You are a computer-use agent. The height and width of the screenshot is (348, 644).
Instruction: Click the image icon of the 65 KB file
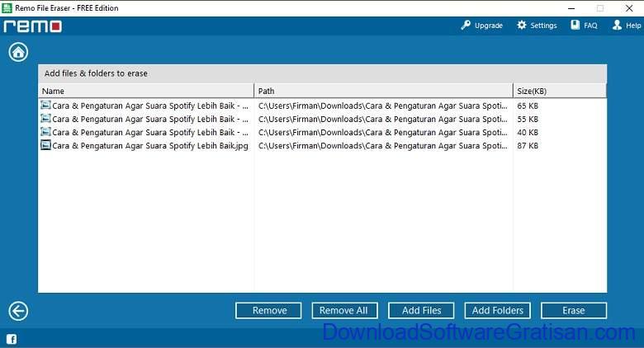point(45,105)
